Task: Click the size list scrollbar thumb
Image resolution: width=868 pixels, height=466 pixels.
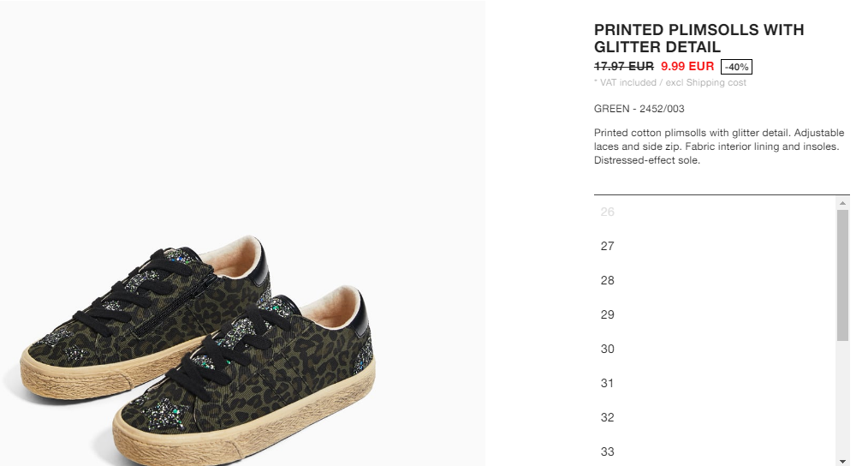Action: [842, 275]
